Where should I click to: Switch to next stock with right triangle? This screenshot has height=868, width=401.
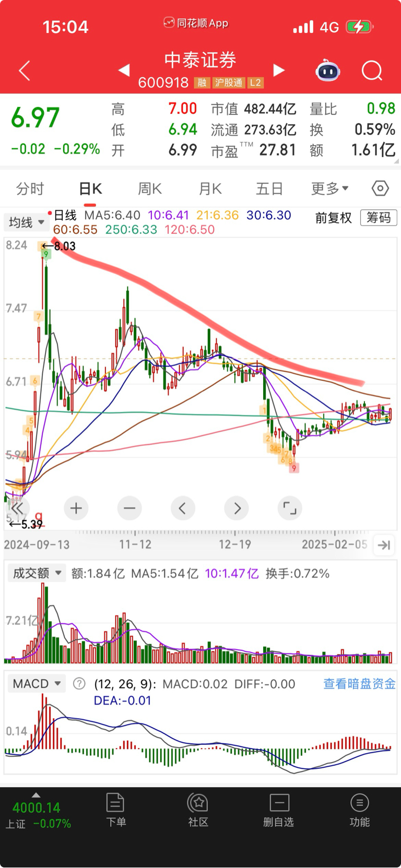click(279, 70)
